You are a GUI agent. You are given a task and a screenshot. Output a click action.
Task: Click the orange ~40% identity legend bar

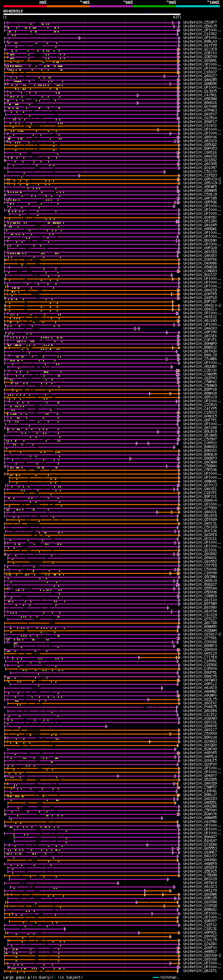coord(68,6)
